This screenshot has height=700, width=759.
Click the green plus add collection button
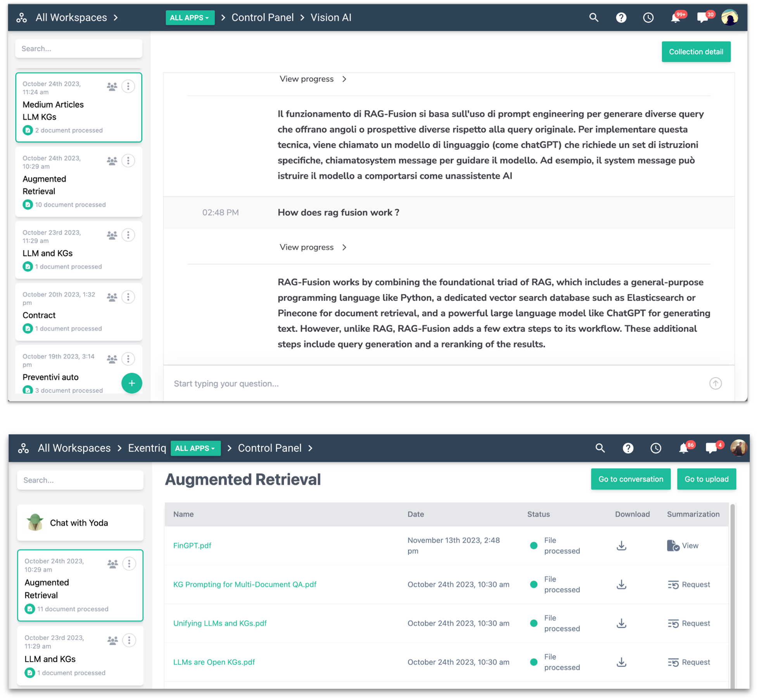pyautogui.click(x=131, y=383)
